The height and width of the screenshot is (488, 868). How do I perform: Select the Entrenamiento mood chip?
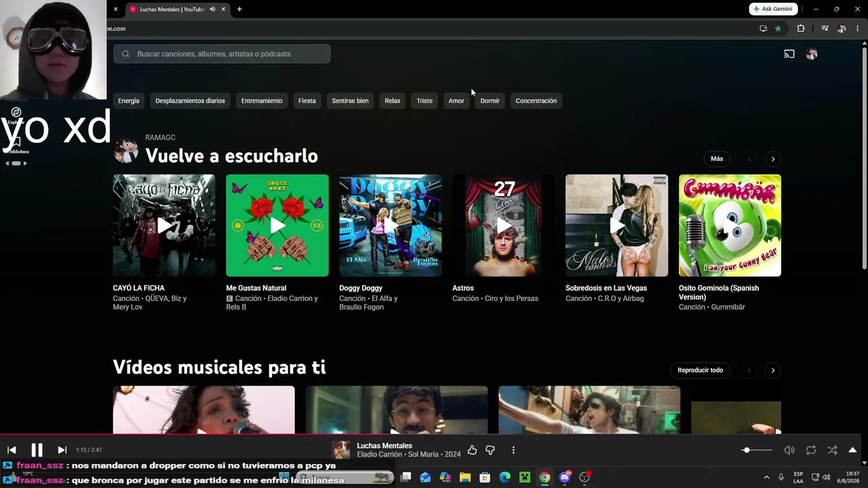click(x=262, y=101)
